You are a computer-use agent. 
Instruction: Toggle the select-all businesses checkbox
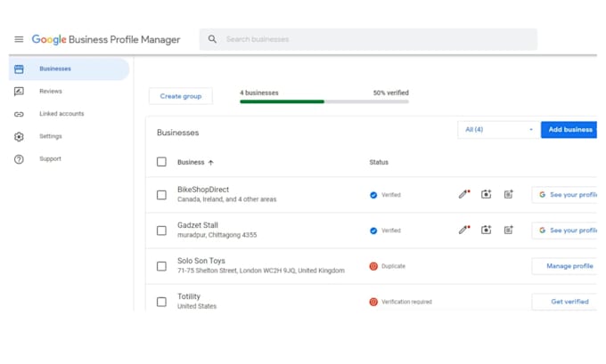point(161,162)
